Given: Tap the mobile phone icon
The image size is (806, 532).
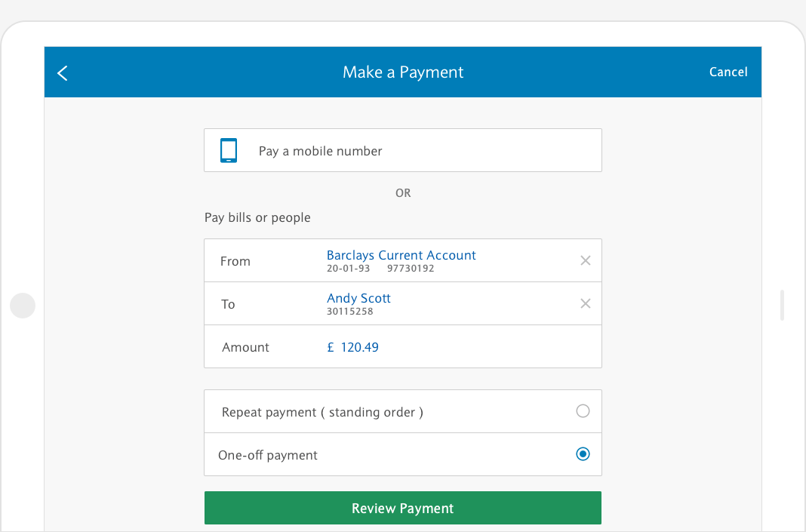Looking at the screenshot, I should coord(229,150).
